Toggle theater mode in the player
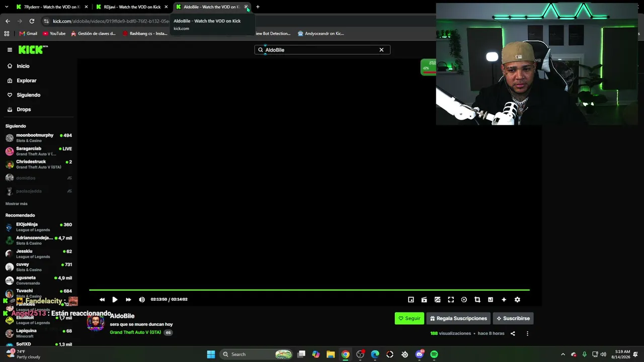Viewport: 644px width, 362px height. 437,300
